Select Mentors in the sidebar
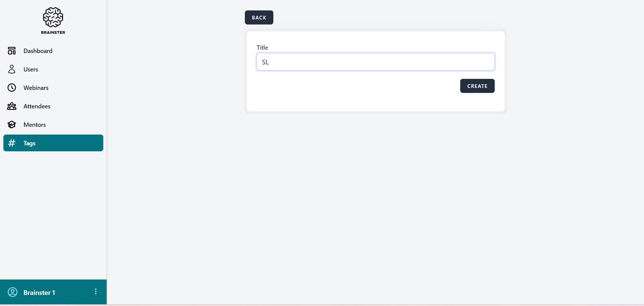 (35, 125)
